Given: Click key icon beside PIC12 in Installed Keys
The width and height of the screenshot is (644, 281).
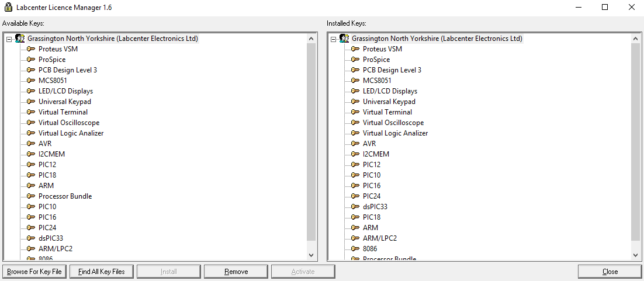Looking at the screenshot, I should 356,164.
